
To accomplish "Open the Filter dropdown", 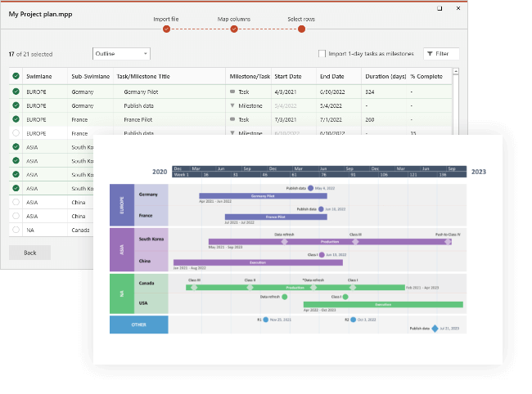I will point(441,54).
